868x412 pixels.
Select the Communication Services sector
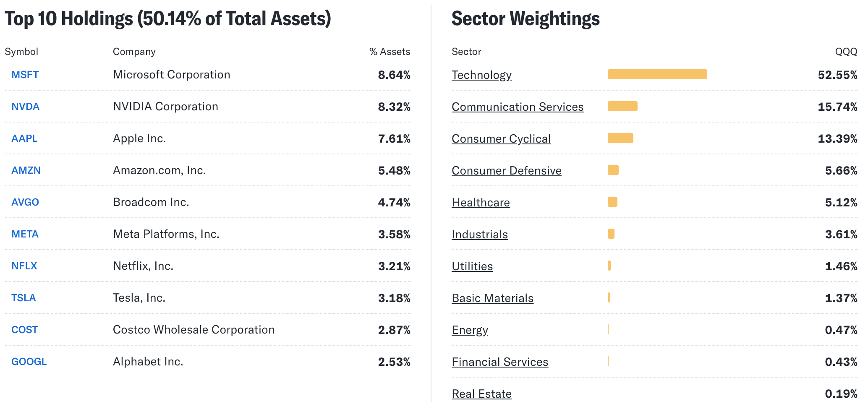pyautogui.click(x=518, y=107)
